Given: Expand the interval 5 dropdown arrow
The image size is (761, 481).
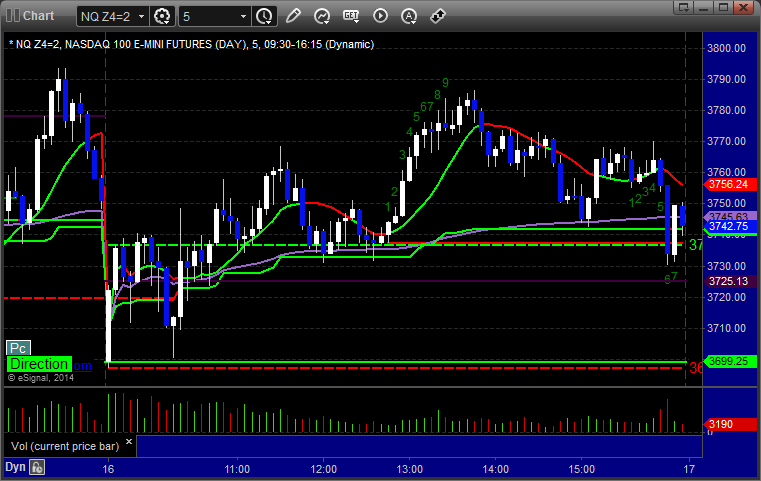Looking at the screenshot, I should click(x=243, y=17).
